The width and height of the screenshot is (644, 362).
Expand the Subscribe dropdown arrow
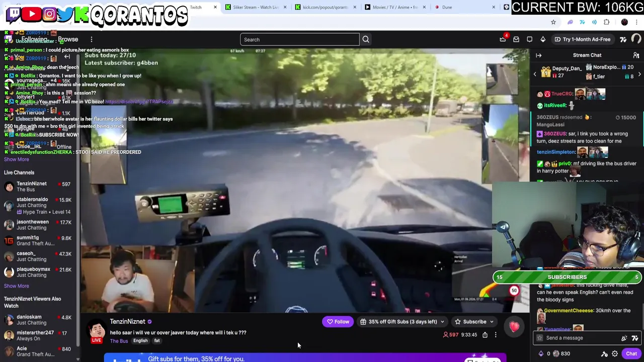(492, 322)
